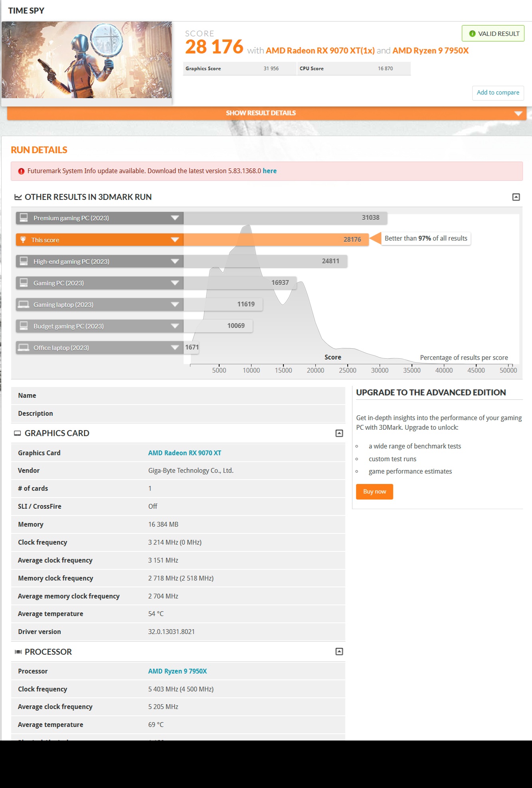Click the GPU average temperature 54 °C
The height and width of the screenshot is (788, 532).
(156, 614)
